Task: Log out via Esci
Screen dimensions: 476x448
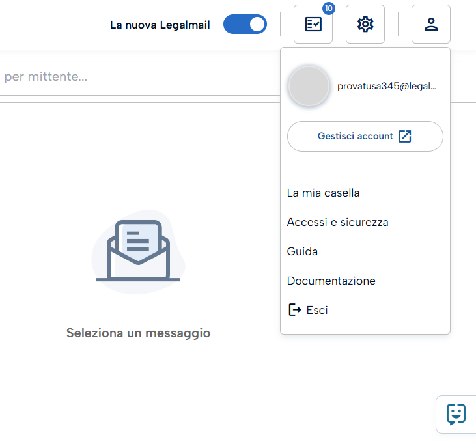Action: tap(317, 310)
